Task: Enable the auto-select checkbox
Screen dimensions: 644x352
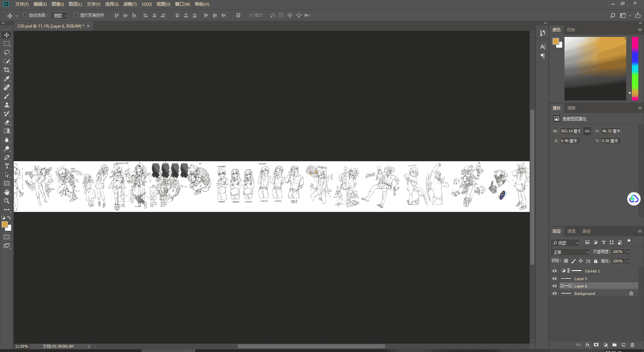Action: [25, 15]
